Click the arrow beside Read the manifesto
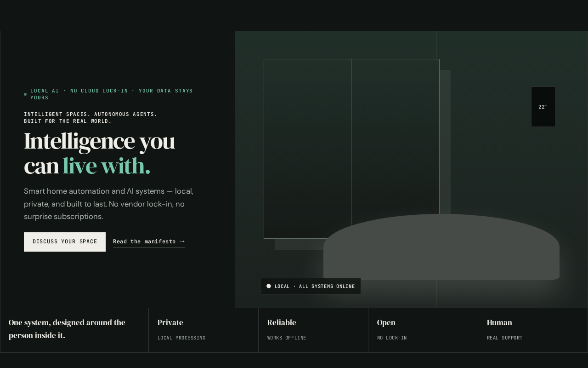This screenshot has height=368, width=588. 182,241
